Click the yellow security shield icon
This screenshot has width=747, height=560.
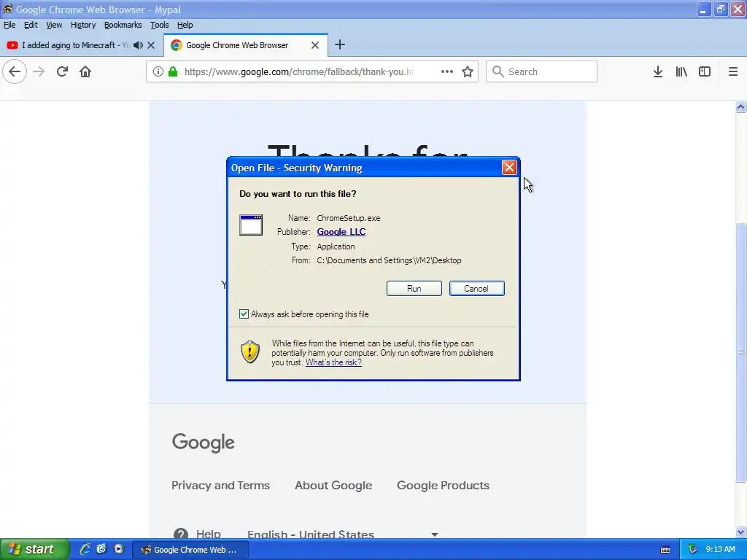coord(250,352)
